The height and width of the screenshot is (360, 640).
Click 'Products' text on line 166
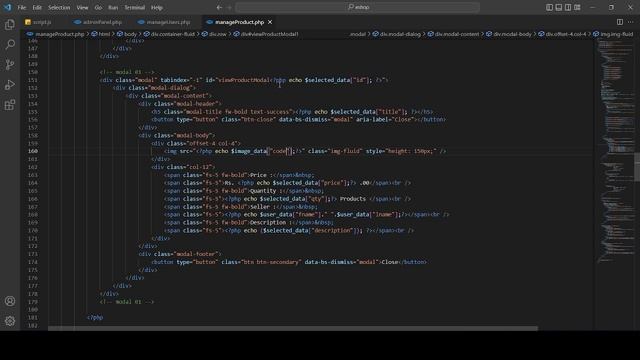click(353, 199)
